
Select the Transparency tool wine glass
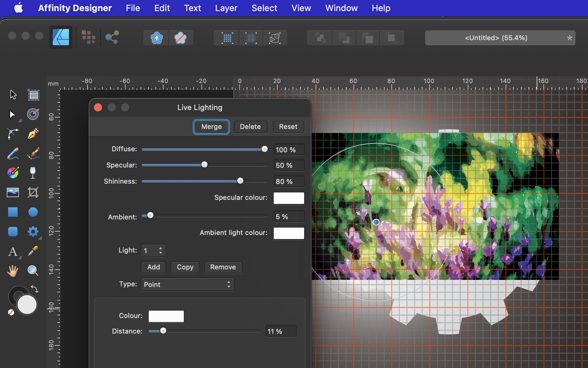(33, 173)
